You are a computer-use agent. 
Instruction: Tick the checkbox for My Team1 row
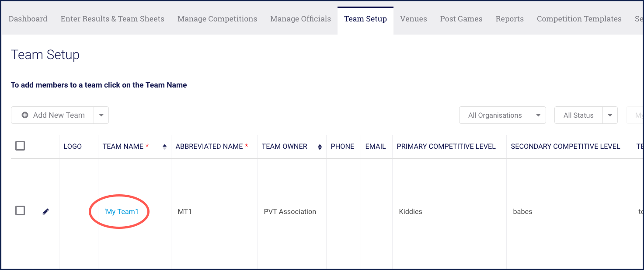pyautogui.click(x=20, y=210)
